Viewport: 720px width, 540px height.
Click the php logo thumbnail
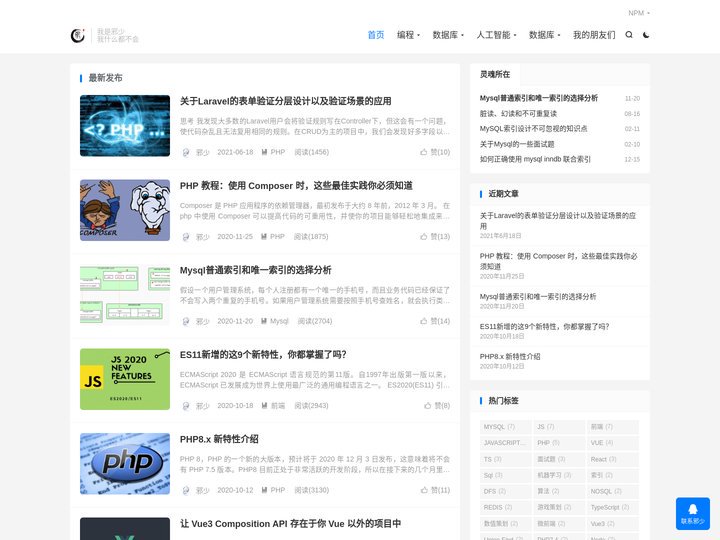(125, 464)
